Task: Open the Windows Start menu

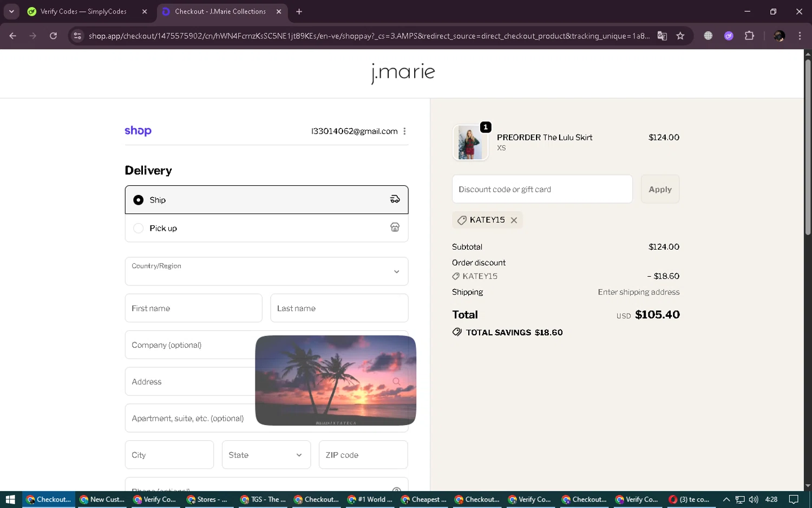Action: [10, 499]
